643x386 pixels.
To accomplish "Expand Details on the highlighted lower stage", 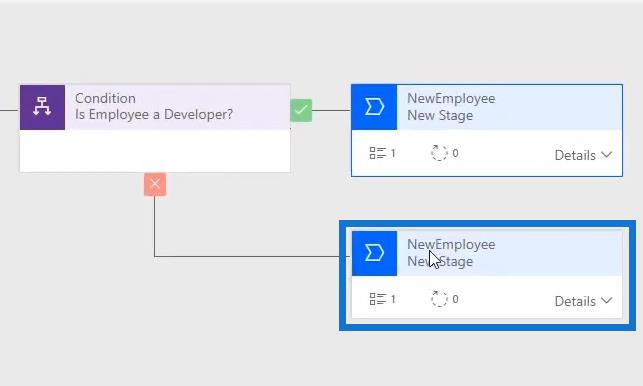I will 583,301.
